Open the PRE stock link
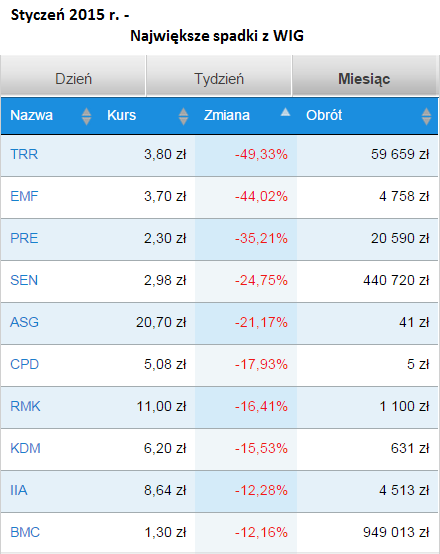Image resolution: width=440 pixels, height=554 pixels. pyautogui.click(x=24, y=238)
